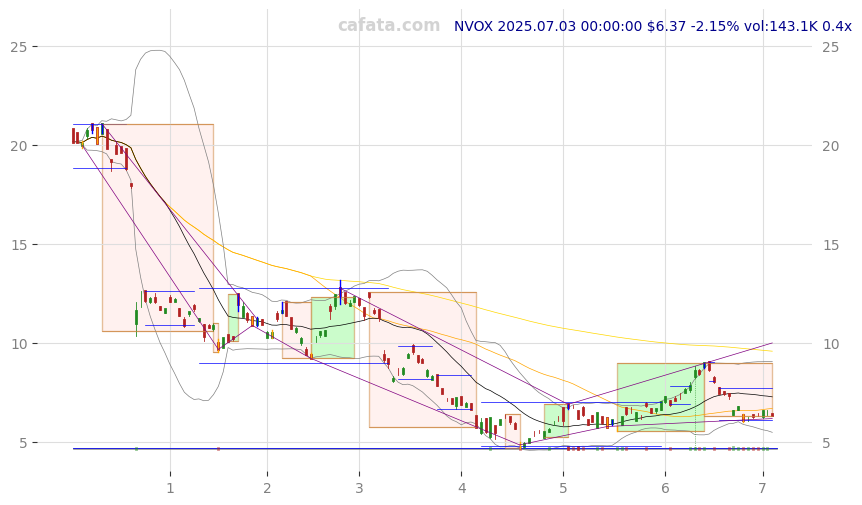Click the large pink box left of 4
This screenshot has width=862, height=505.
(x=423, y=360)
